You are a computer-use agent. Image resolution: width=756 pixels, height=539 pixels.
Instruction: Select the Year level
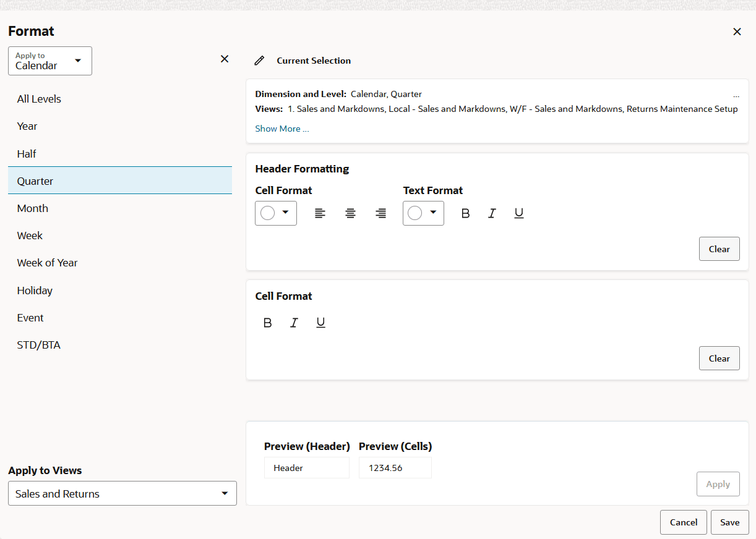120,126
